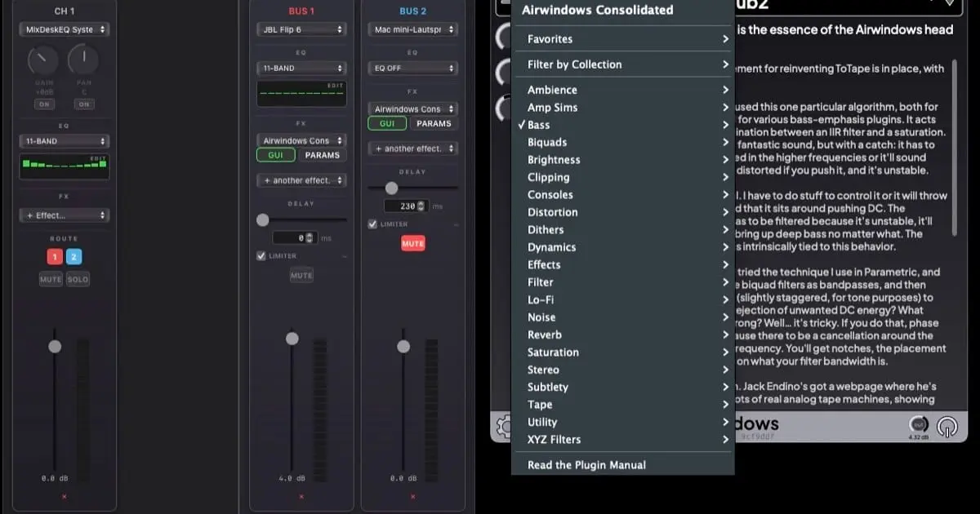Select Read the Plugin Manual
The image size is (980, 514).
(x=623, y=465)
